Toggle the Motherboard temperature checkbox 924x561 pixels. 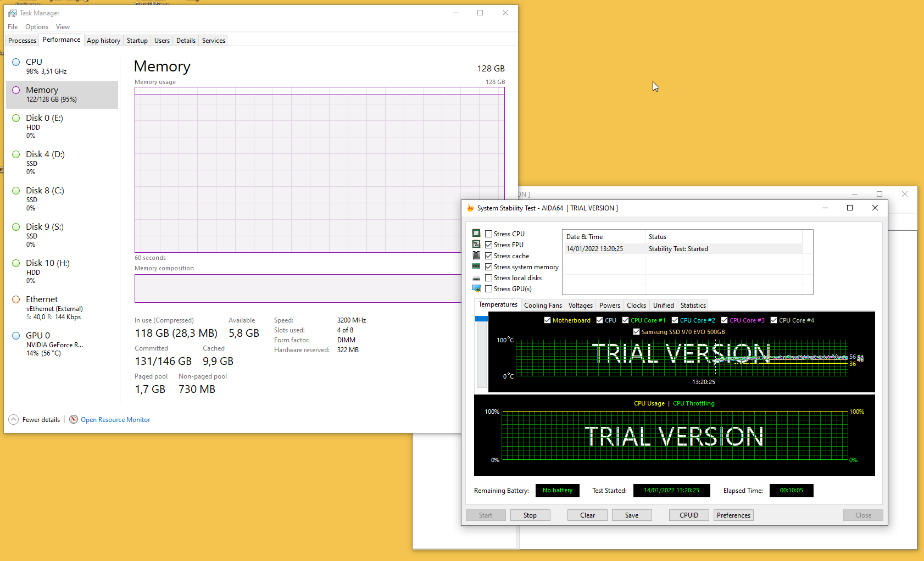click(x=547, y=320)
